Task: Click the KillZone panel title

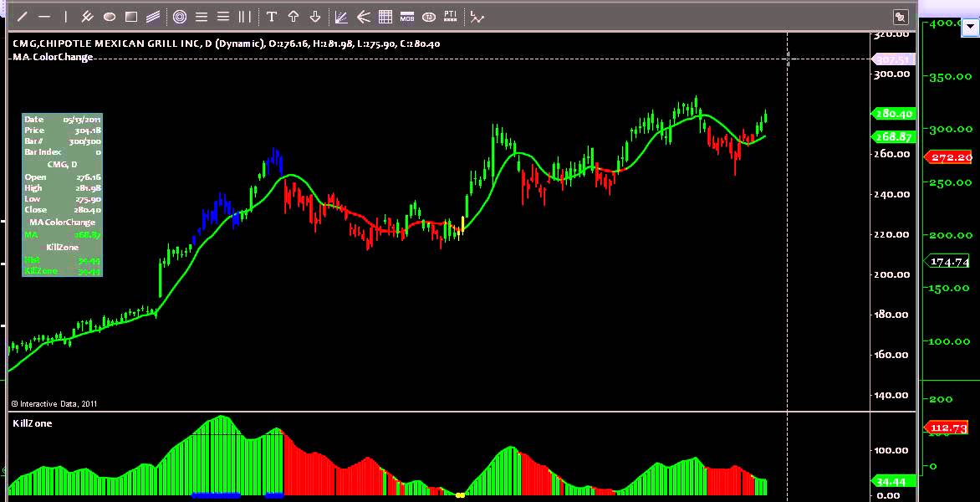Action: click(33, 423)
